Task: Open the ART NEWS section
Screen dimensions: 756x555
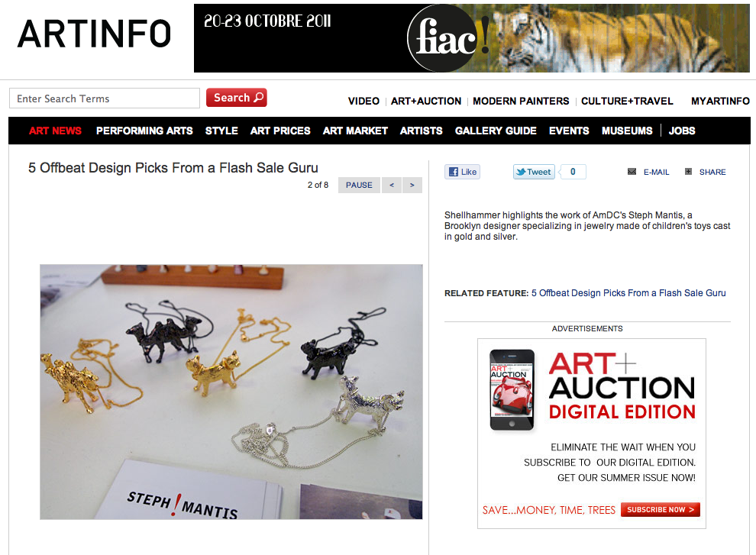Action: [x=55, y=131]
